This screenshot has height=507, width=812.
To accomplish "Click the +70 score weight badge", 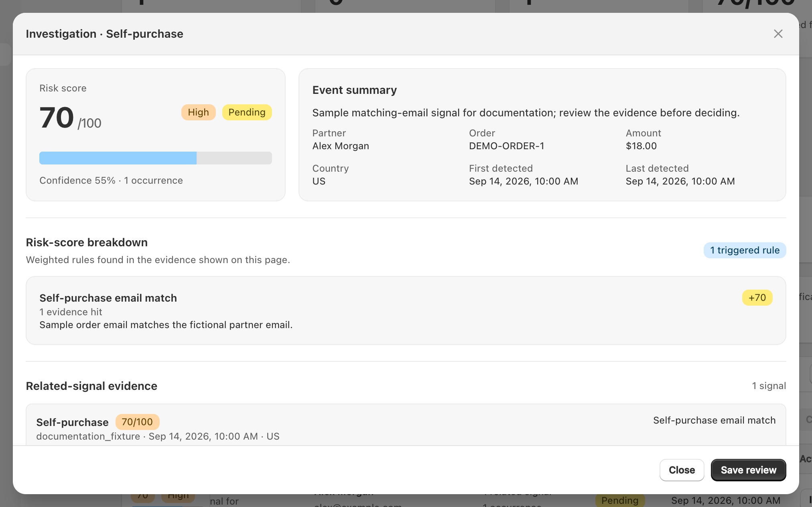I will point(757,298).
